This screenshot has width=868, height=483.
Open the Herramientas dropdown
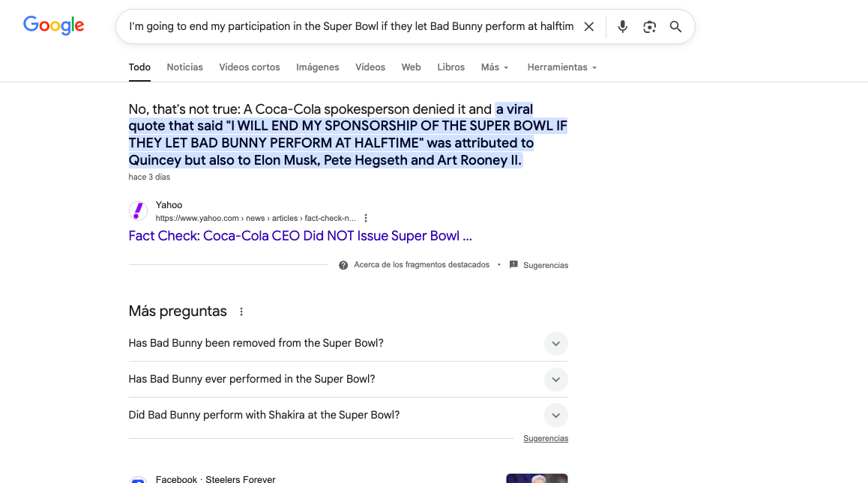point(561,67)
